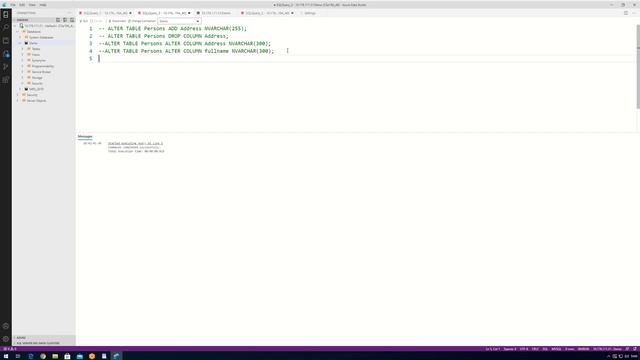Click the editor vertical scrollbar
Viewport: 640px width, 360px height.
[638, 67]
